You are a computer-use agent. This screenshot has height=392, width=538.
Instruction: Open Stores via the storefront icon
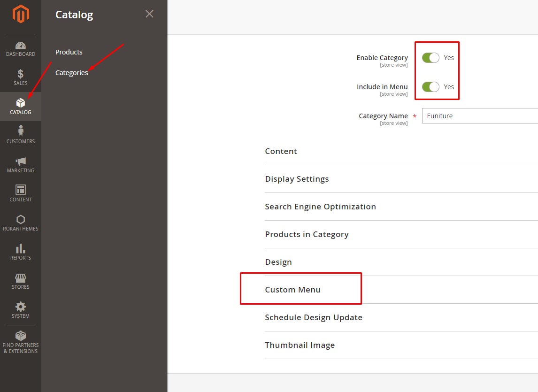pos(21,278)
